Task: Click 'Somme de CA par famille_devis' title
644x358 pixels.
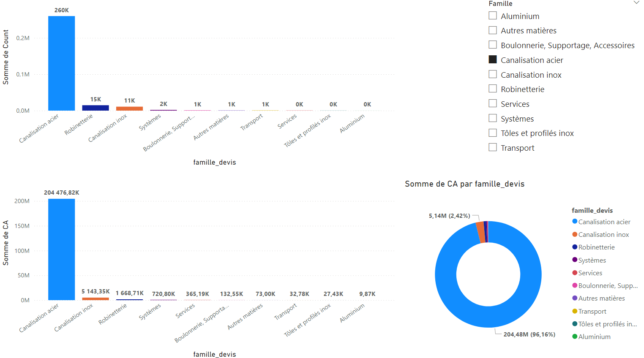Action: (x=464, y=184)
